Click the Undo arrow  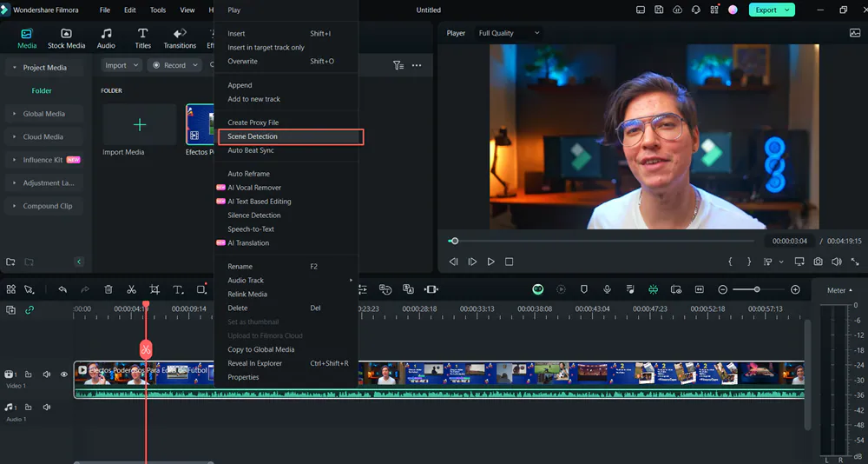click(x=62, y=289)
